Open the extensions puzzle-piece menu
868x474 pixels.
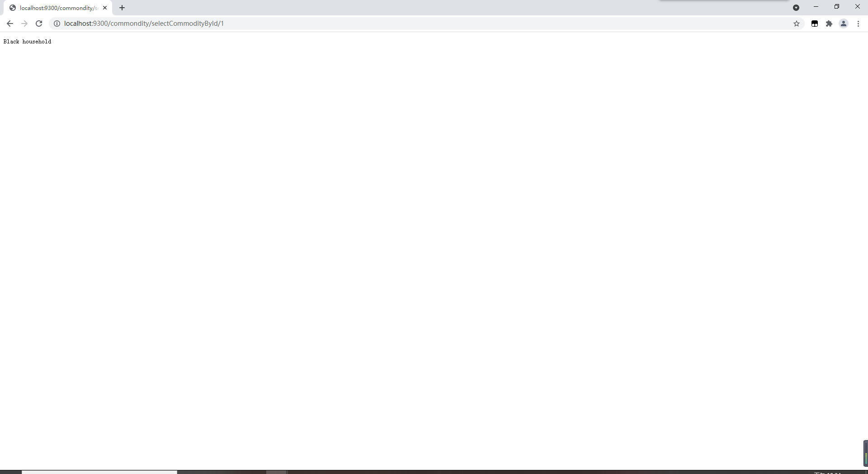point(829,24)
